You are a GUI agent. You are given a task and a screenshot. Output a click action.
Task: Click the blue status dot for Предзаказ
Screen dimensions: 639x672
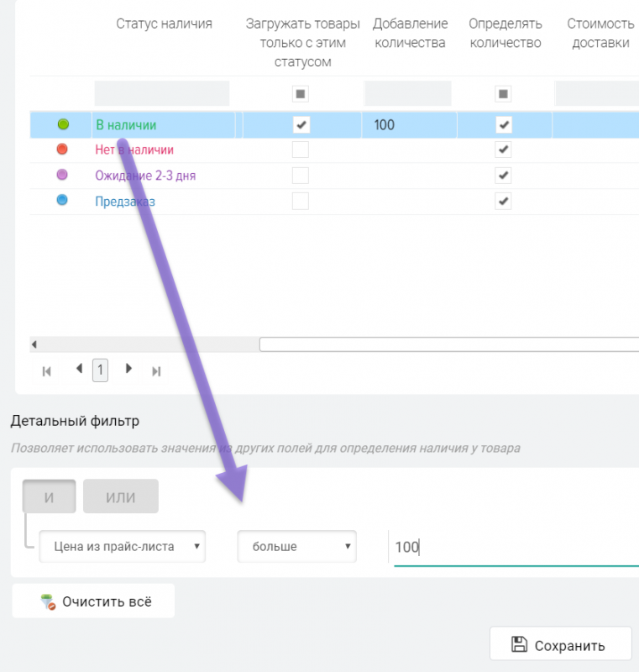pos(62,201)
